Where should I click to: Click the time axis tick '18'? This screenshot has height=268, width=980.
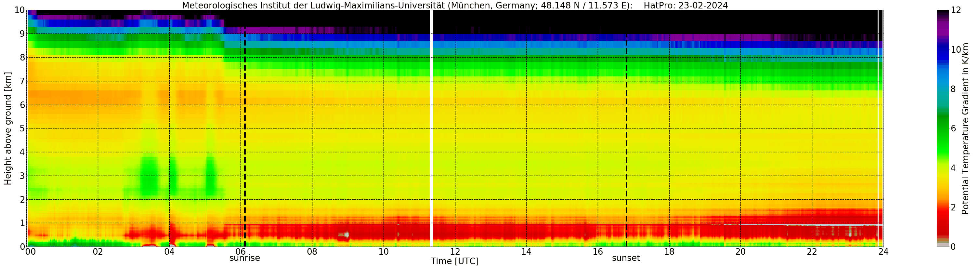669,252
